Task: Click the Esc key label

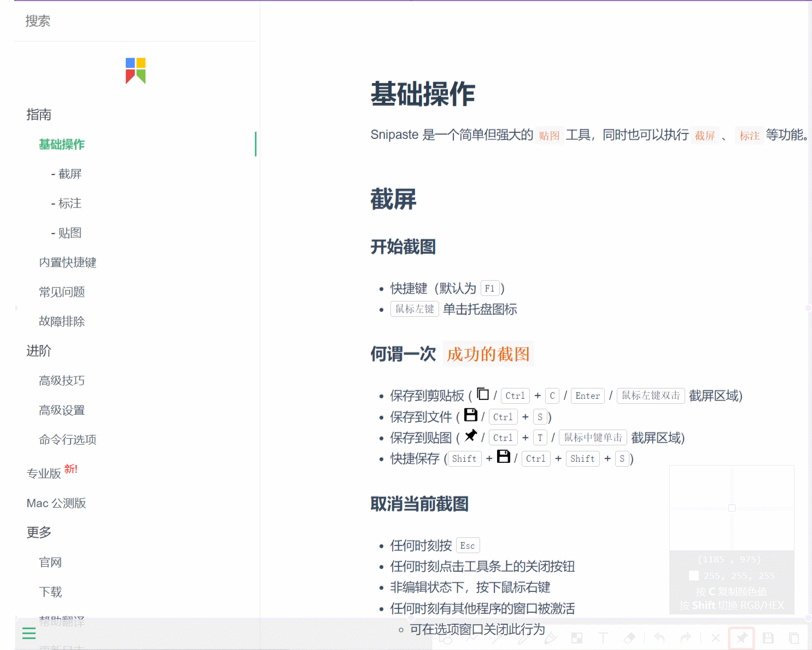Action: click(468, 545)
